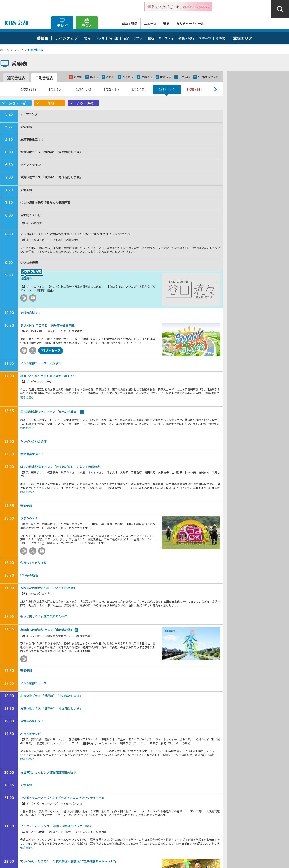
Task: Click the メッセージ button
Action: click(x=50, y=350)
